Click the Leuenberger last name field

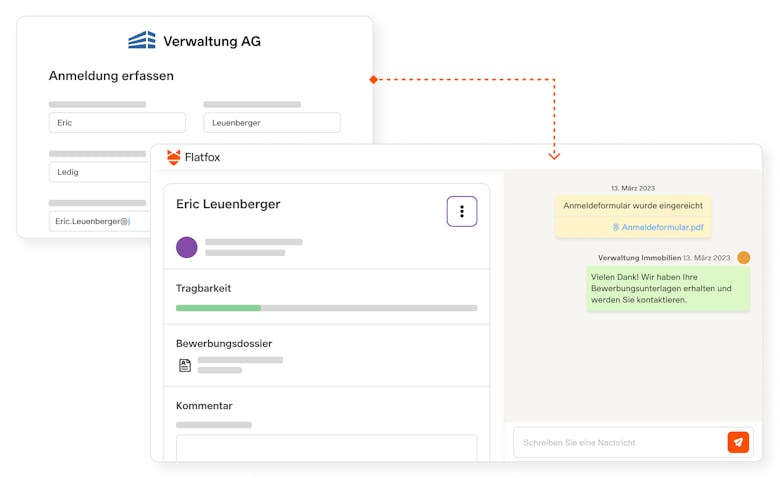pos(271,123)
